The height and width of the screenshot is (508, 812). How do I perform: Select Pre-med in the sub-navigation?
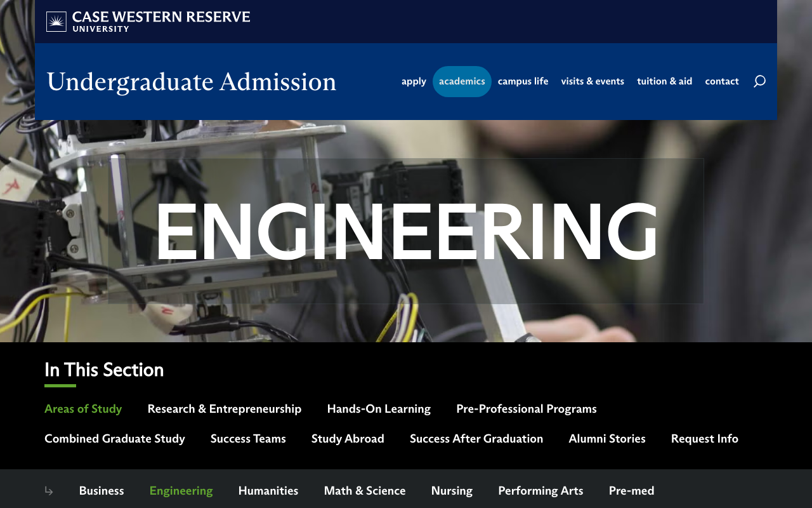631,491
